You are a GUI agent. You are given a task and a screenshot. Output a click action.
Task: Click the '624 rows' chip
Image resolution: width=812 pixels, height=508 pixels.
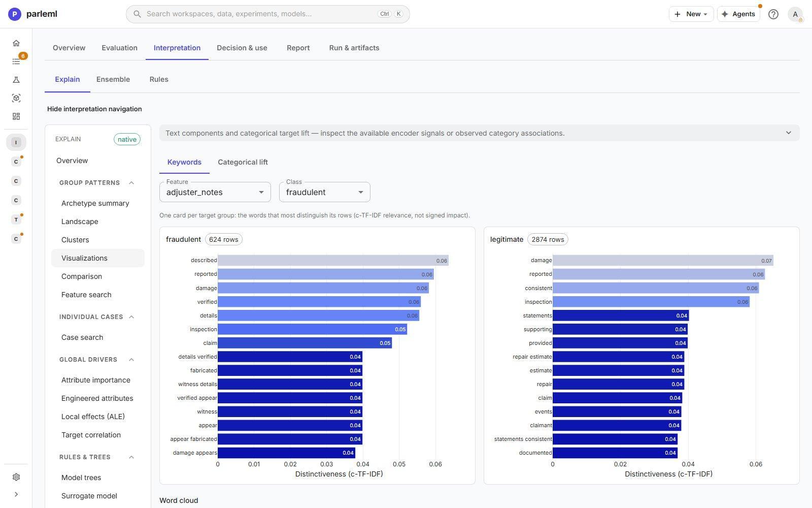[224, 239]
